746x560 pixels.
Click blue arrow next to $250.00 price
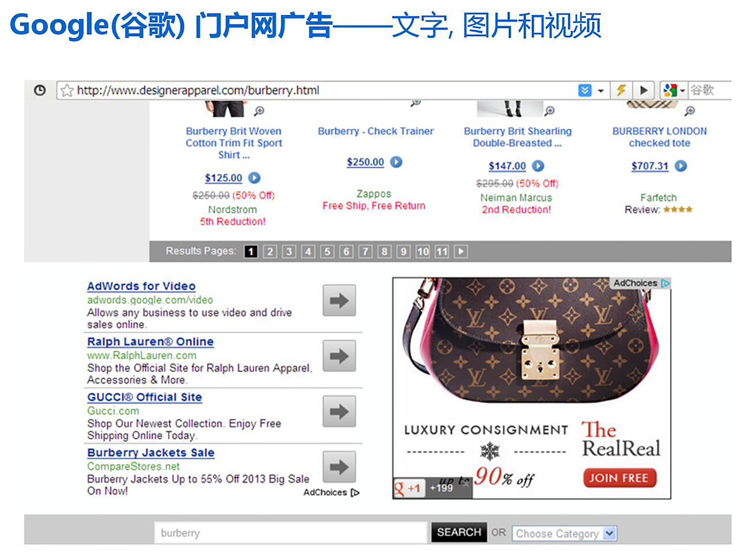(x=396, y=162)
